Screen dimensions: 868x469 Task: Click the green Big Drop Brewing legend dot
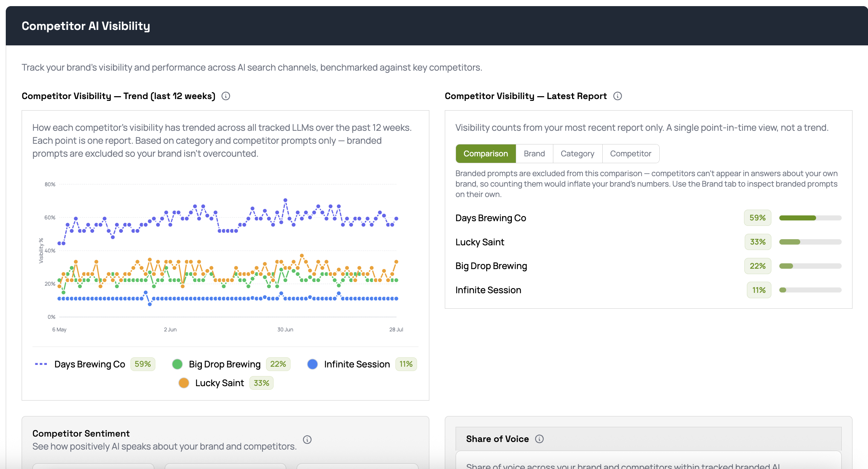click(177, 364)
